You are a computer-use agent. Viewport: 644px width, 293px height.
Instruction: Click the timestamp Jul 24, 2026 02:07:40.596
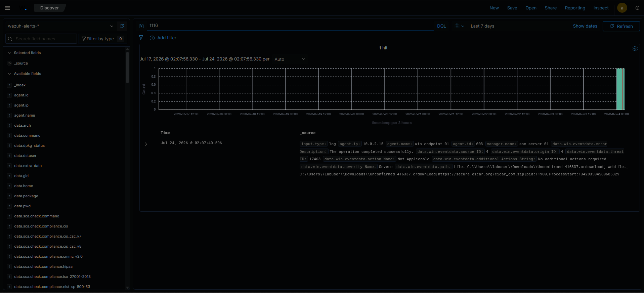(191, 143)
